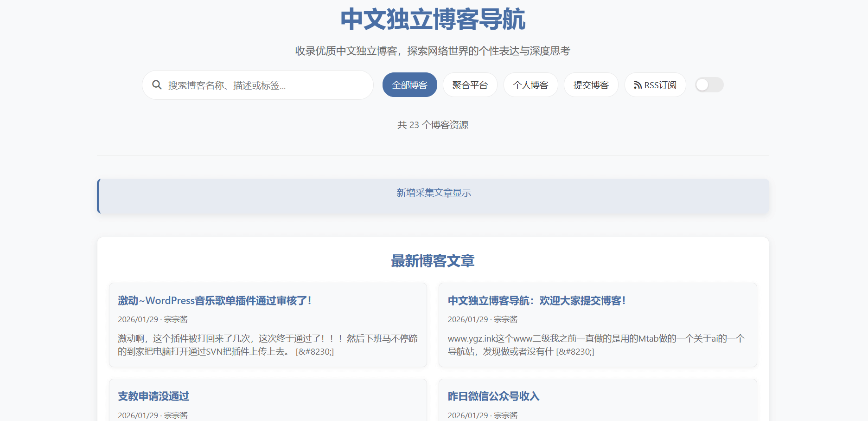The image size is (868, 421).
Task: Click the 最新博客文章 section heading
Action: click(x=433, y=261)
